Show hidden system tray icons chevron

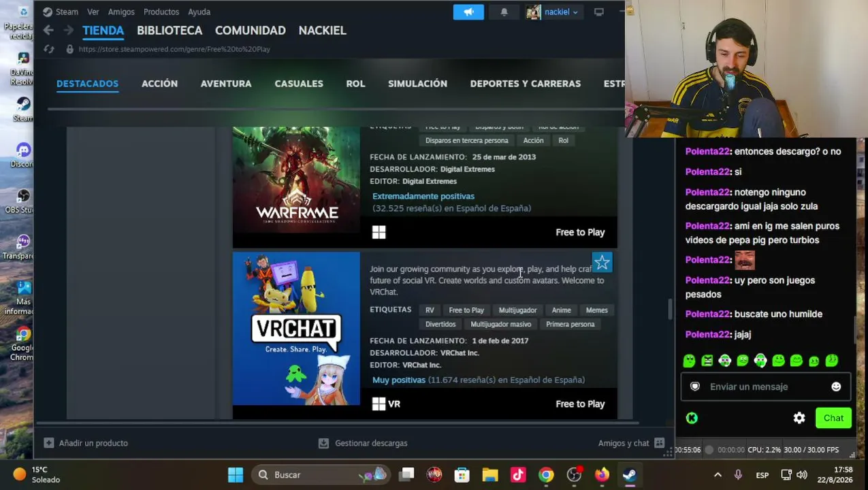[718, 474]
